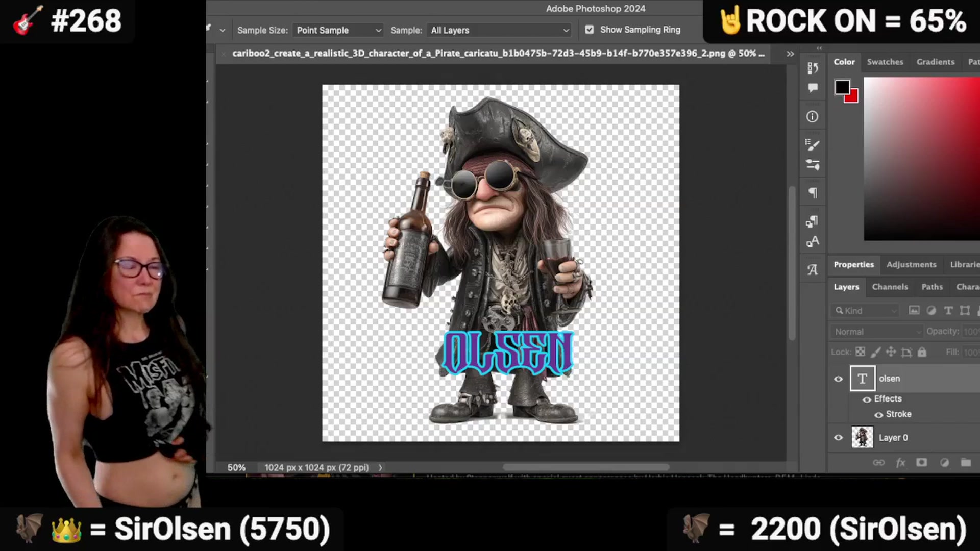Image resolution: width=980 pixels, height=551 pixels.
Task: Filter layers by type layer icon
Action: [x=948, y=310]
